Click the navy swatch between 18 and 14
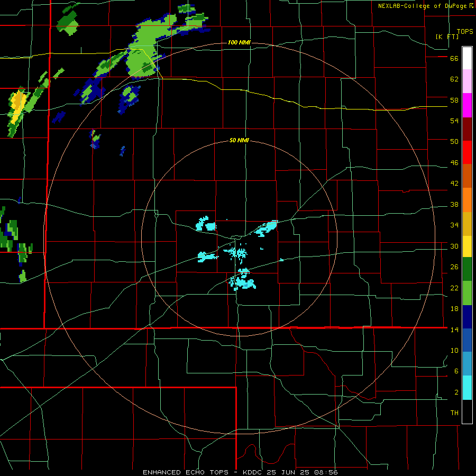The height and width of the screenshot is (476, 476). coord(467,317)
